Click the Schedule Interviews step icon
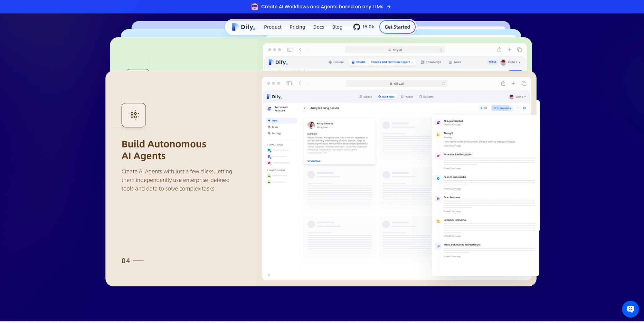This screenshot has height=323, width=644. [438, 222]
